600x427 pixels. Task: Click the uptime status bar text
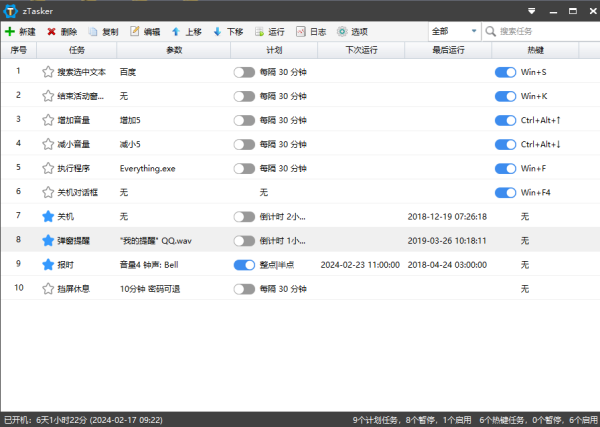[x=83, y=420]
